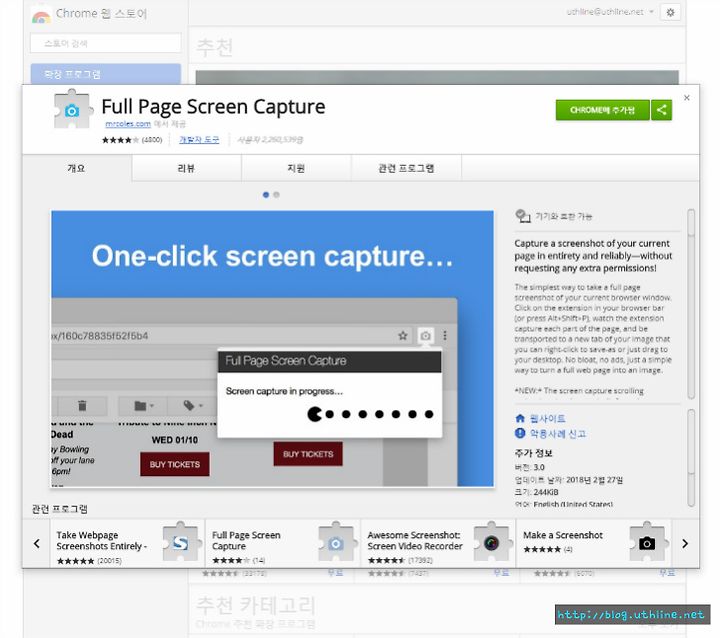Click the CHROME에 추가 button
The image size is (720, 638).
pyautogui.click(x=602, y=110)
